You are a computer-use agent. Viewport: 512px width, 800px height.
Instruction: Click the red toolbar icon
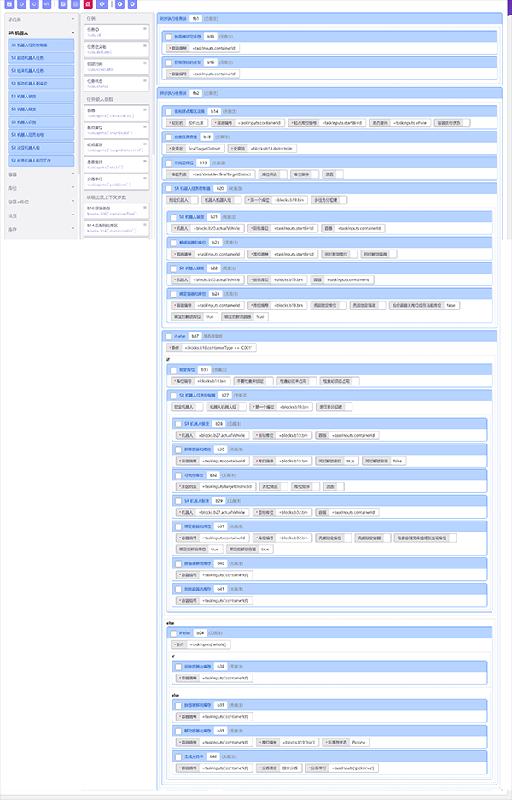click(x=88, y=4)
